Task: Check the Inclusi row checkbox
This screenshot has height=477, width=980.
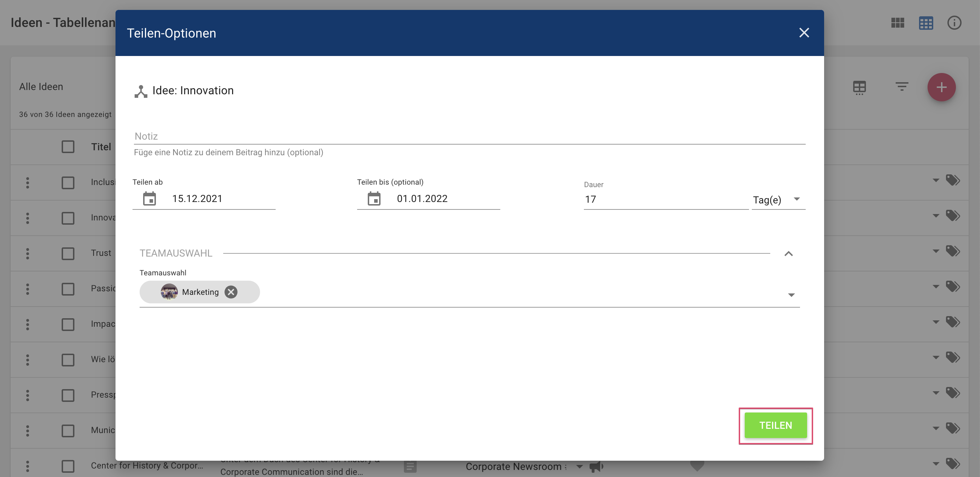Action: pos(68,183)
